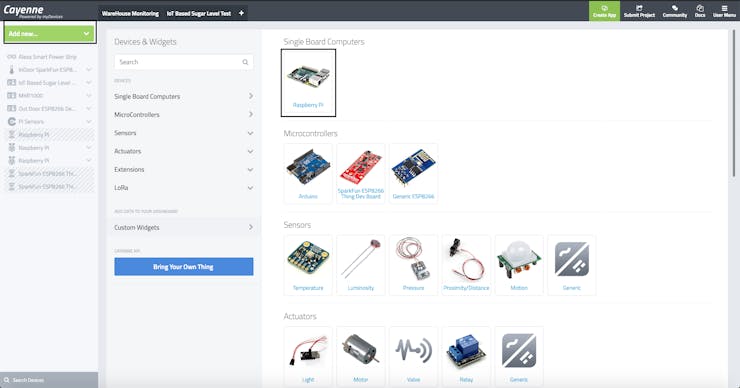Select the Temperature sensor icon
The image size is (740, 388).
tap(308, 265)
